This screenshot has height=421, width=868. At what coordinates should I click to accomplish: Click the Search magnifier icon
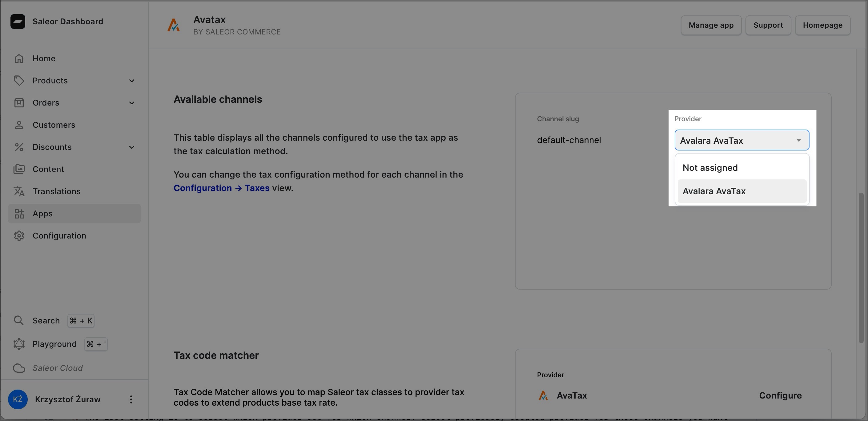[x=19, y=320]
